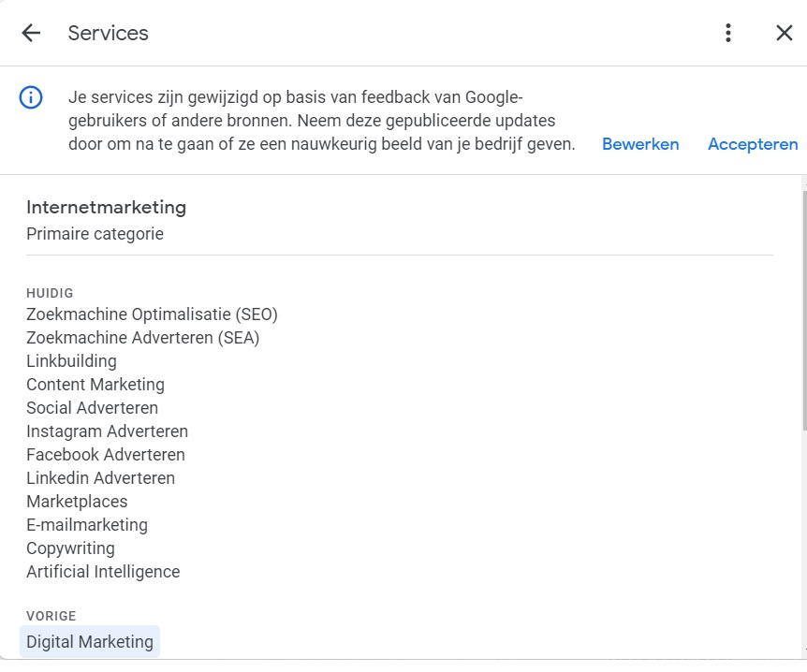Image resolution: width=807 pixels, height=672 pixels.
Task: Click the back arrow icon
Action: click(31, 33)
